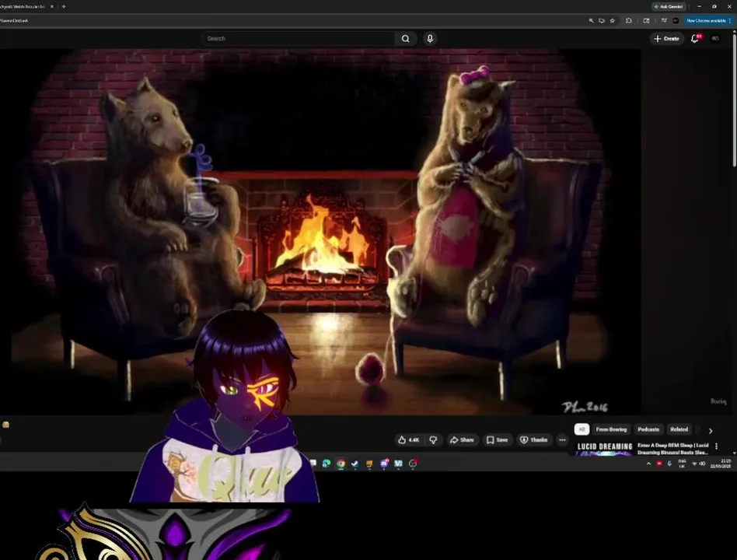Click the YouTube search magnifier button
The width and height of the screenshot is (737, 560).
405,39
